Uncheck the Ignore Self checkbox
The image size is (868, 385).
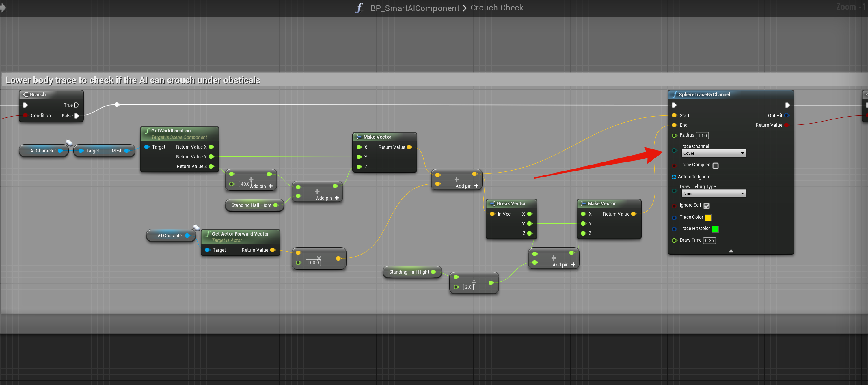pyautogui.click(x=707, y=206)
